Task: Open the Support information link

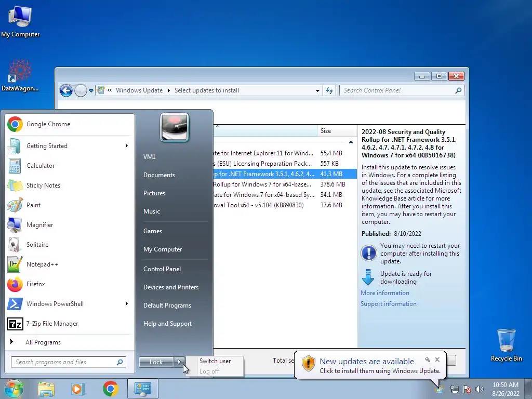Action: coord(389,304)
